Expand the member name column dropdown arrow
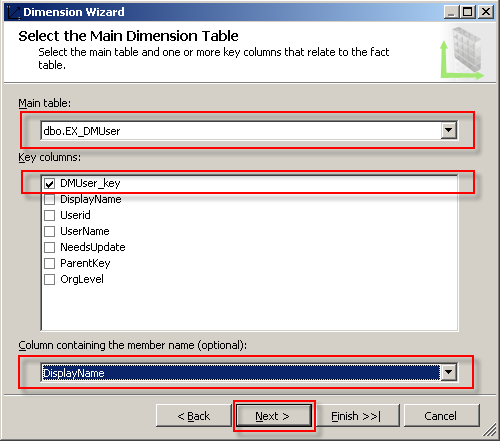Viewport: 500px width, 441px height. tap(449, 372)
